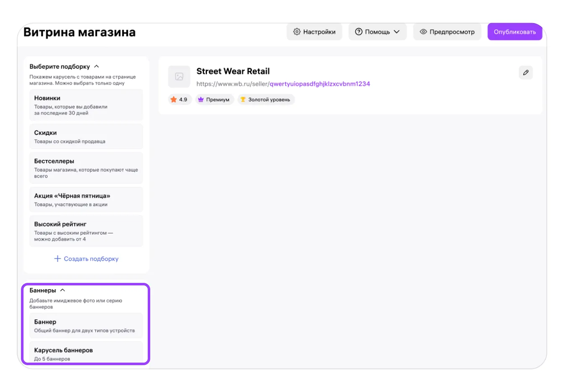
Task: Click the orange star rating 4.9 badge
Action: 179,99
